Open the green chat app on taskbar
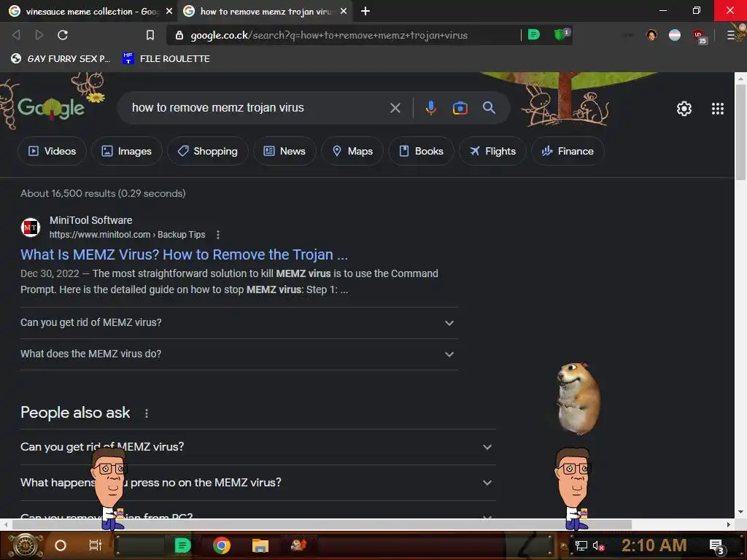This screenshot has width=747, height=560. pos(182,545)
